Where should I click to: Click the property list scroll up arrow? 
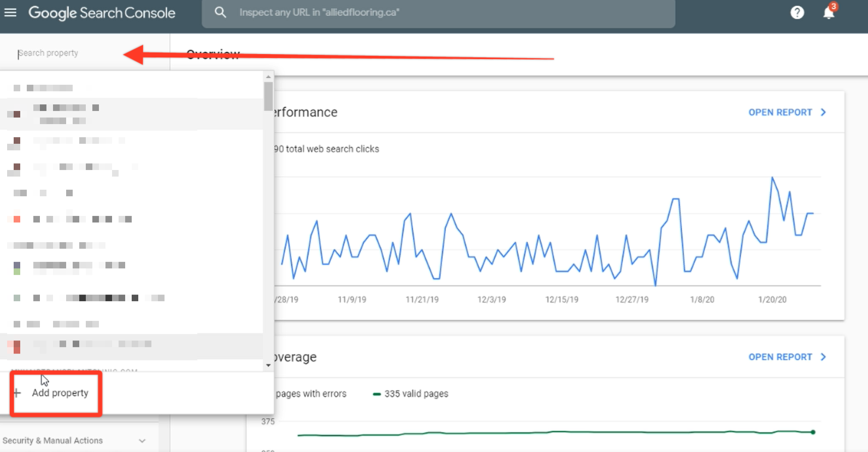pos(268,77)
